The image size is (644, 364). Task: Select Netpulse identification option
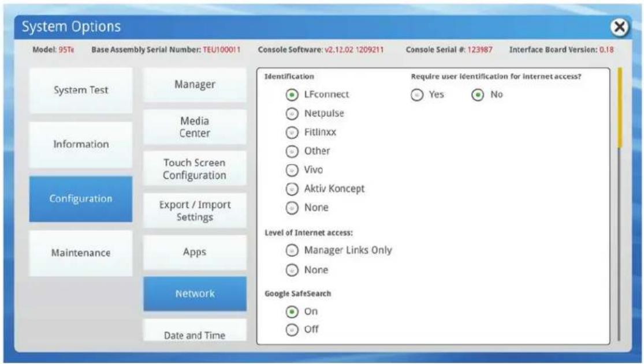tap(292, 114)
